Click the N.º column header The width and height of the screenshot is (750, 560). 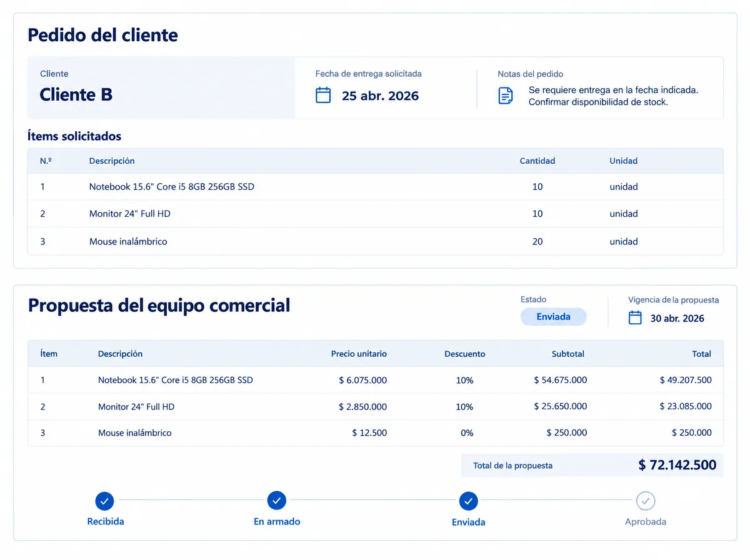pyautogui.click(x=46, y=161)
